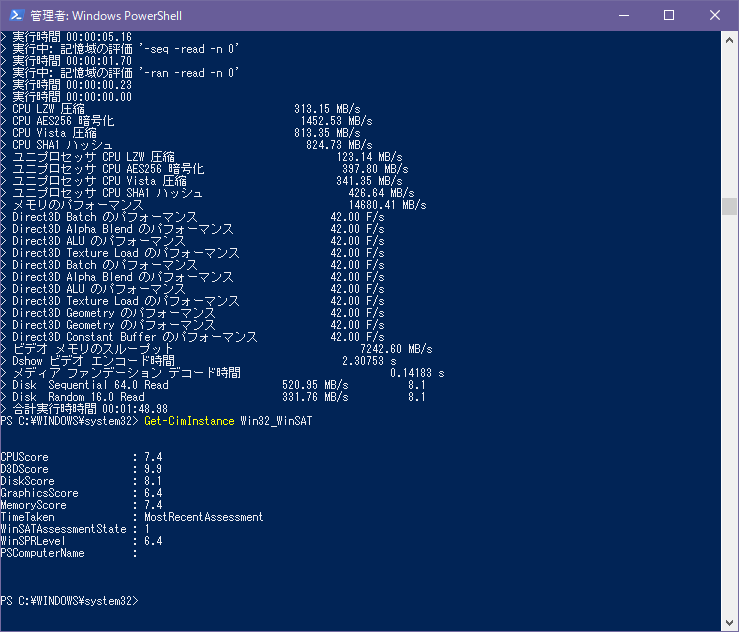
Task: Click the '合計実行時時間 00:01:48.98' line
Action: pyautogui.click(x=90, y=409)
